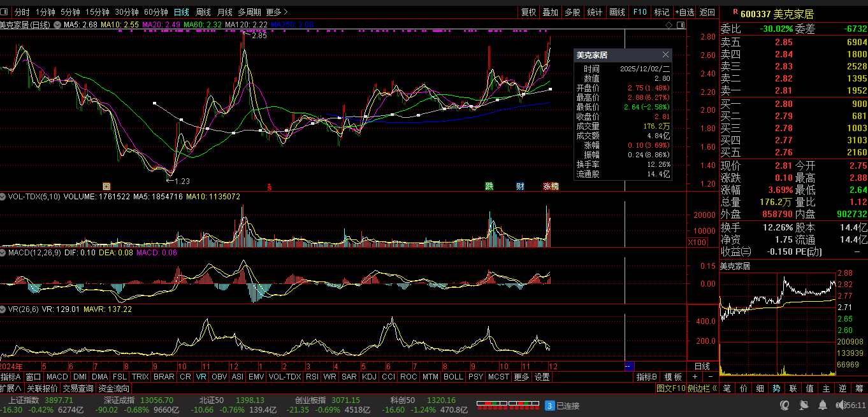Click the 涨榜 marker on the chart

click(551, 187)
